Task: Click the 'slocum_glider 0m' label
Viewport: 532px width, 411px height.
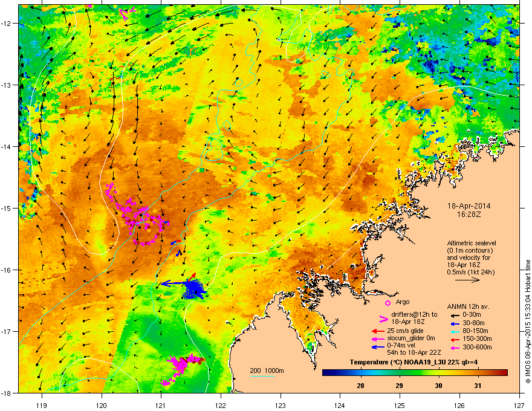Action: coord(411,338)
